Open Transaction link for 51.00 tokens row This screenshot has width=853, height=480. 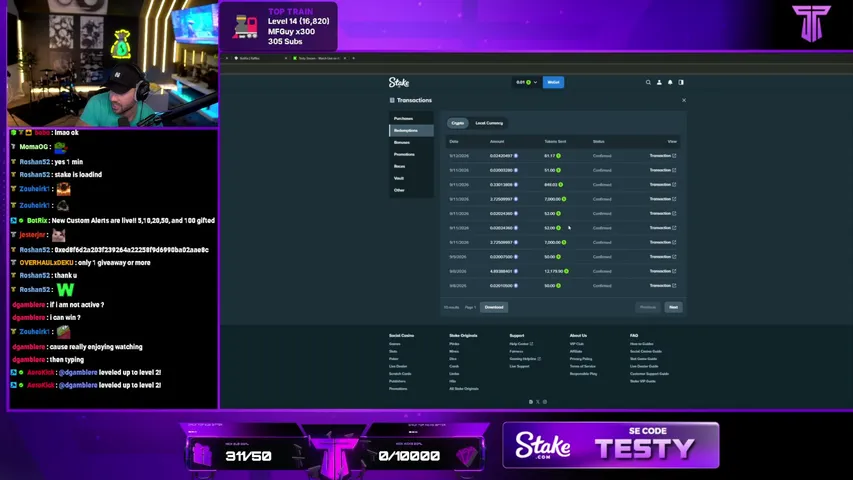(x=663, y=170)
